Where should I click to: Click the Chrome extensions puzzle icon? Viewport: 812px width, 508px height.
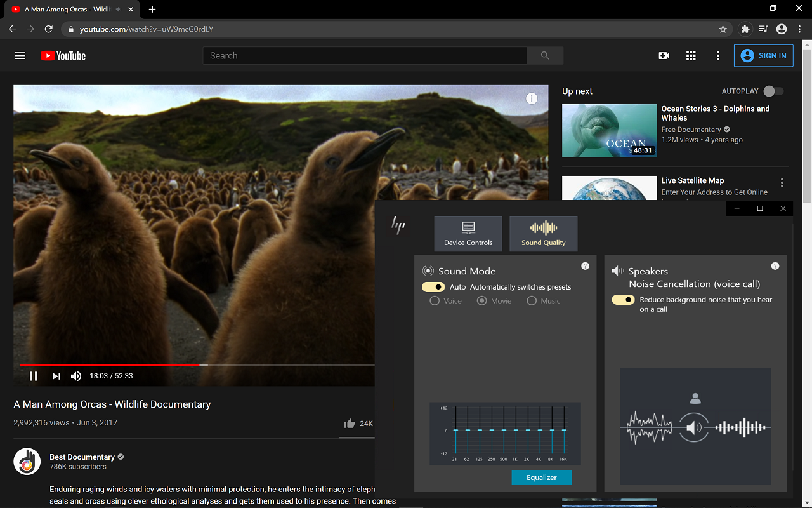745,29
